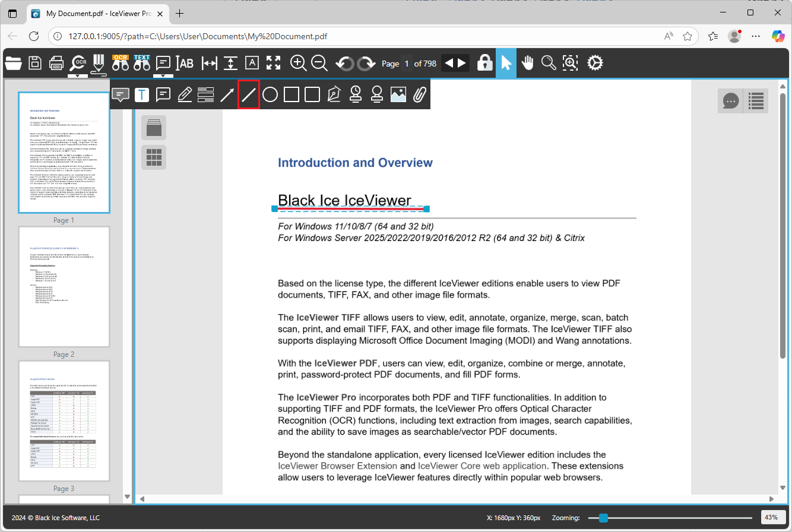Screen dimensions: 792x532
Task: Open a file with the folder icon
Action: [x=13, y=63]
